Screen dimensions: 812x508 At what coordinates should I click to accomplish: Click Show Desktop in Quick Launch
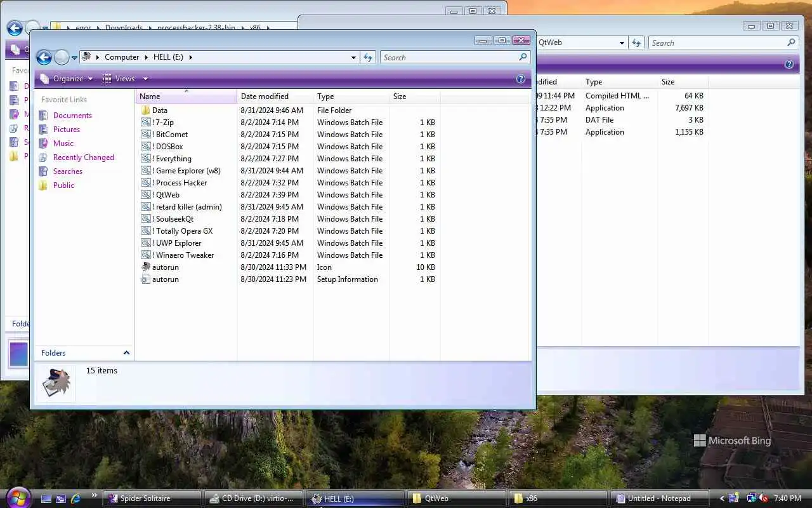(46, 498)
